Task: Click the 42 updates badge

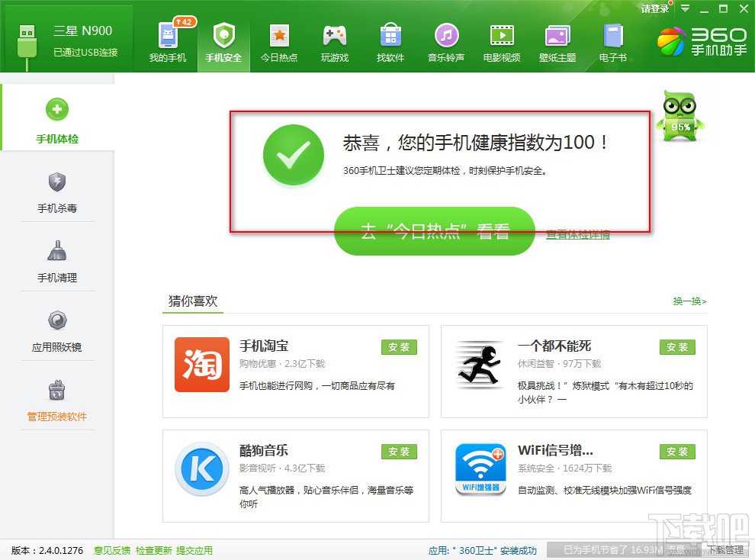Action: (x=184, y=22)
